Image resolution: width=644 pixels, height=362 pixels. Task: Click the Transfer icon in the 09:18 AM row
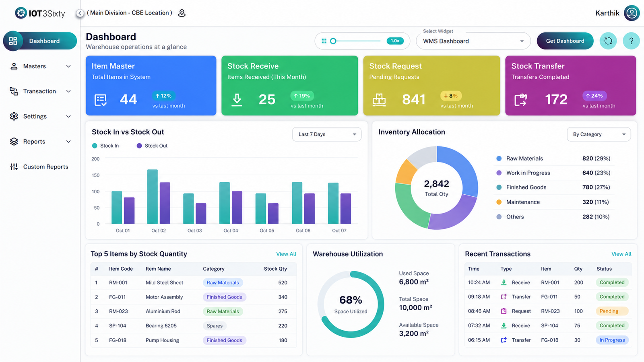coord(504,297)
